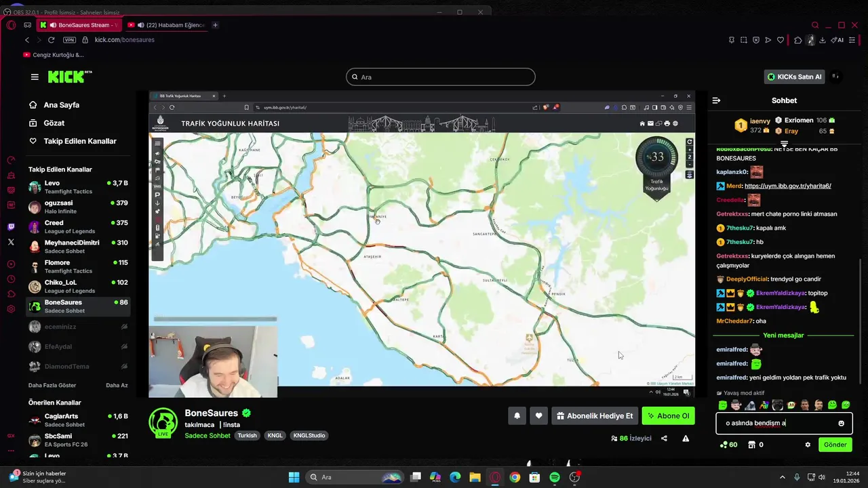This screenshot has width=868, height=488.
Task: Open the X icon in Opera sidebar
Action: 11,242
